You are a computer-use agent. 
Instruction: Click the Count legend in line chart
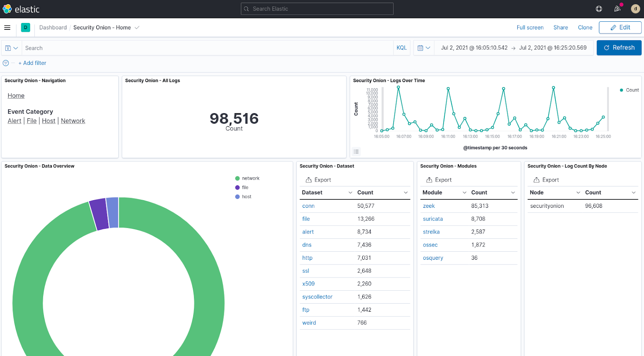[x=629, y=90]
